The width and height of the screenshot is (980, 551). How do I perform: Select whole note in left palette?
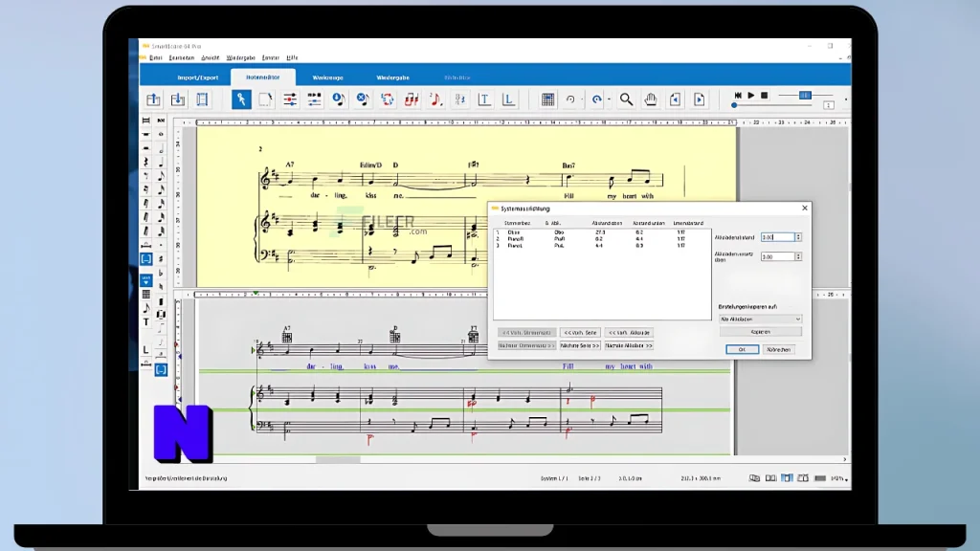point(161,134)
